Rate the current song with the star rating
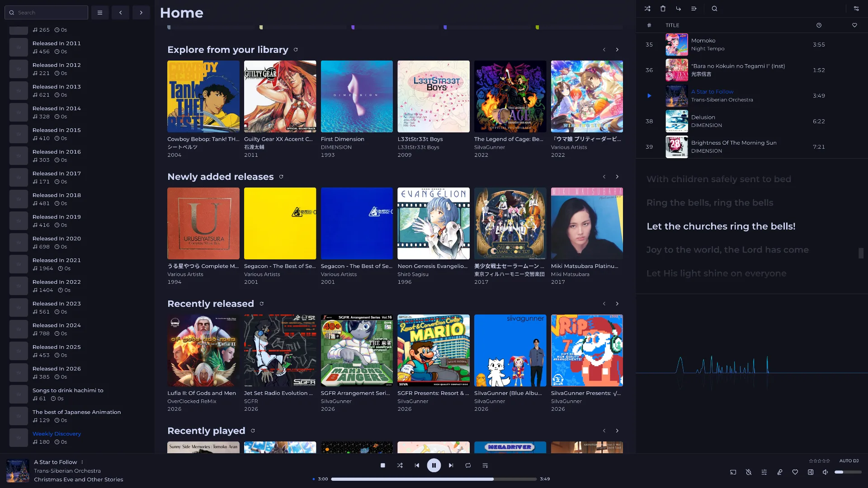868x488 pixels. pos(819,461)
